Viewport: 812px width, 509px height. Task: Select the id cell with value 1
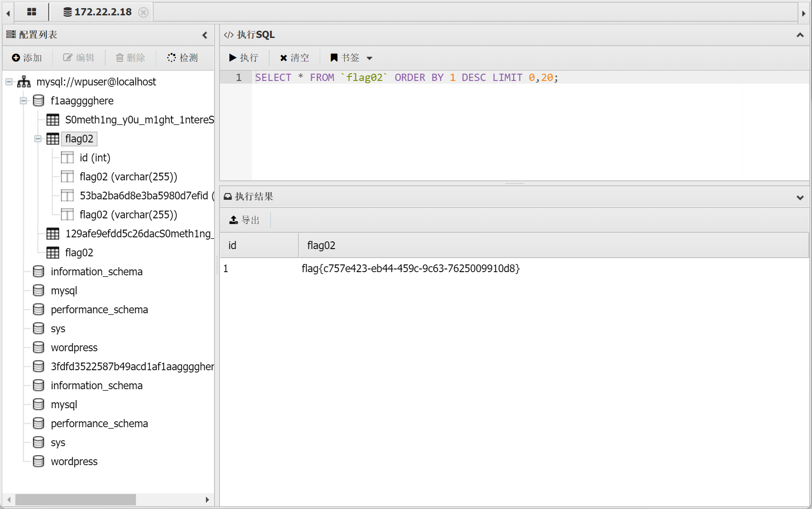(x=225, y=269)
